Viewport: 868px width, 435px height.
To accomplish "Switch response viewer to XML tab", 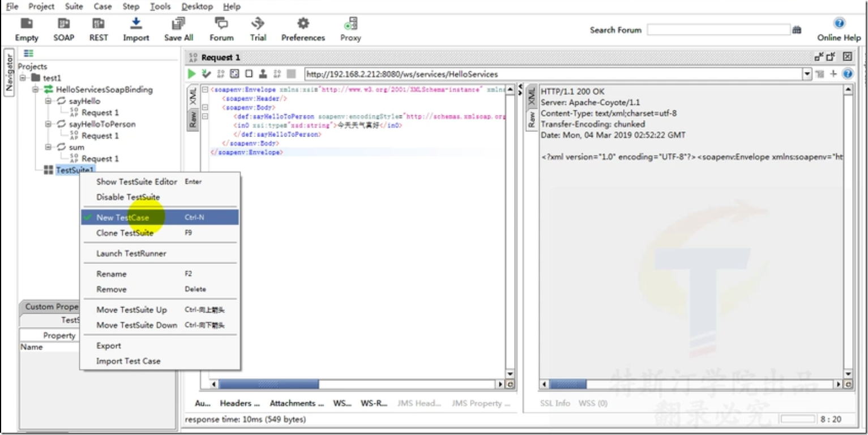I will click(531, 96).
